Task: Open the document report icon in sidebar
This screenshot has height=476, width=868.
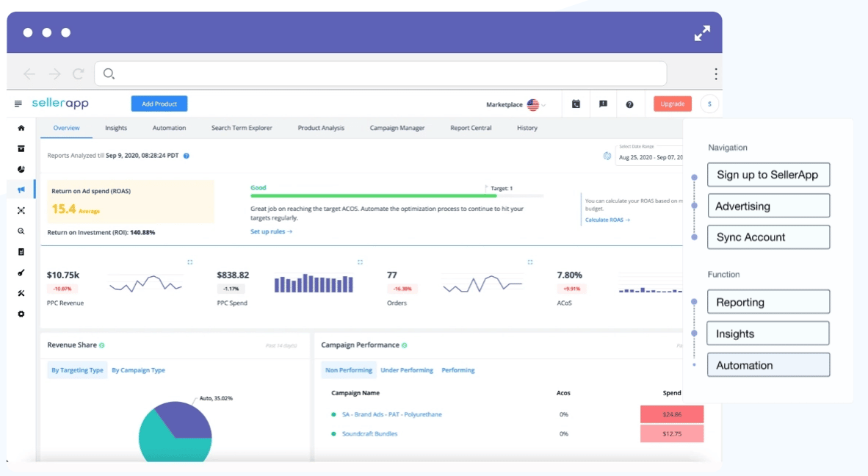Action: click(x=21, y=252)
